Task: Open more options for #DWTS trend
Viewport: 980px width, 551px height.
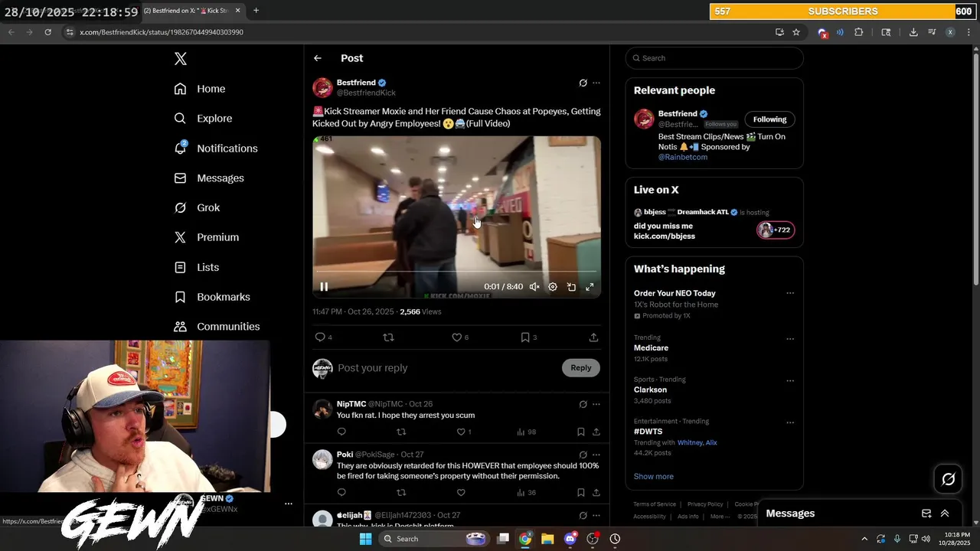Action: pyautogui.click(x=790, y=422)
